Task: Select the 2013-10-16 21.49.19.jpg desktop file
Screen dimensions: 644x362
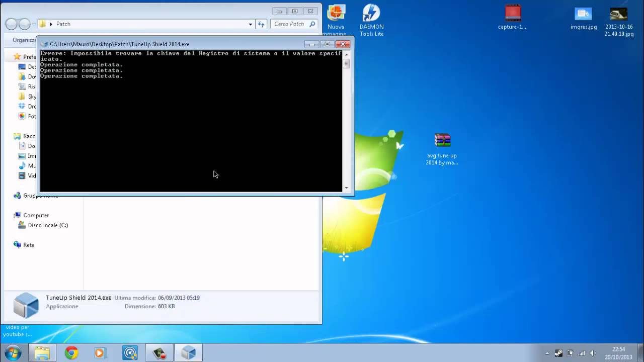Action: (619, 22)
